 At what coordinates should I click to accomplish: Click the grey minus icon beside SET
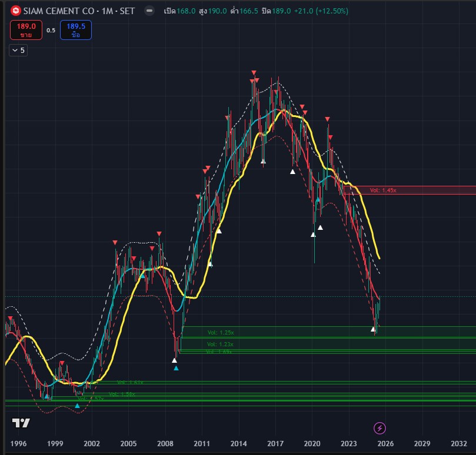(149, 11)
